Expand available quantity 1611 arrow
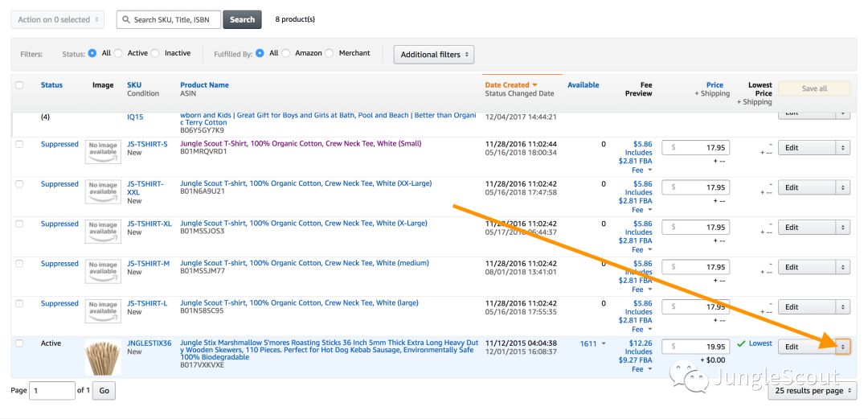The width and height of the screenshot is (868, 419). [595, 343]
